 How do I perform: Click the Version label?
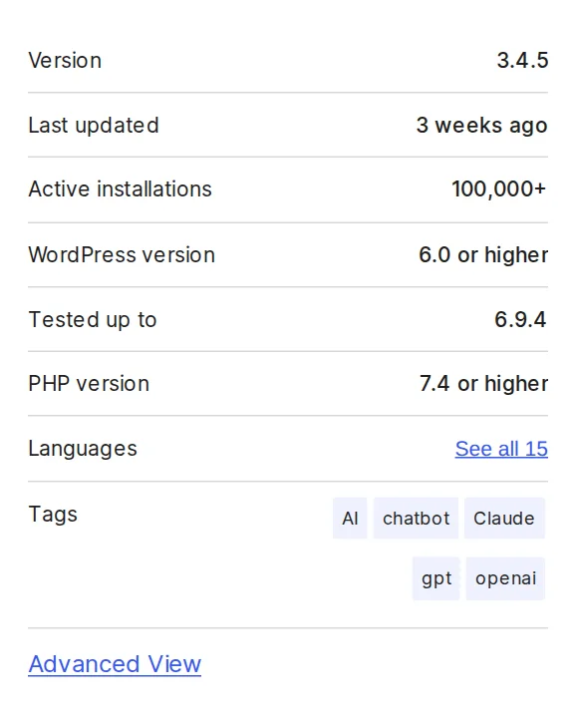pyautogui.click(x=65, y=61)
